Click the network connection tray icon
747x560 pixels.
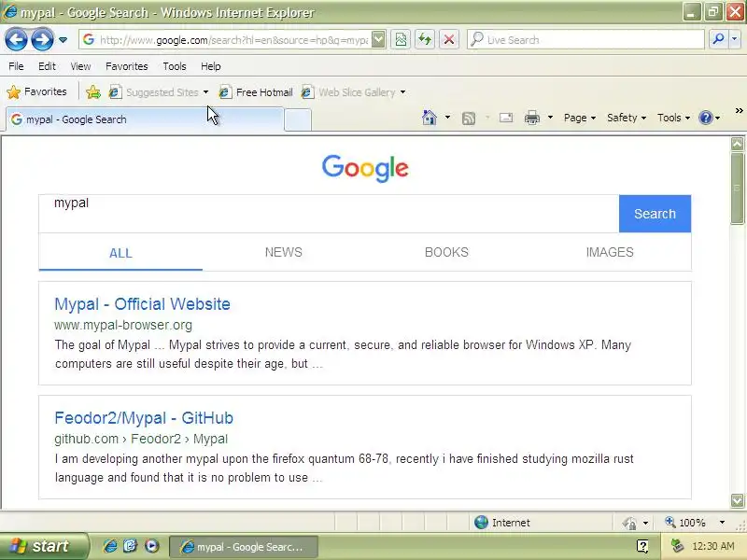click(x=677, y=546)
